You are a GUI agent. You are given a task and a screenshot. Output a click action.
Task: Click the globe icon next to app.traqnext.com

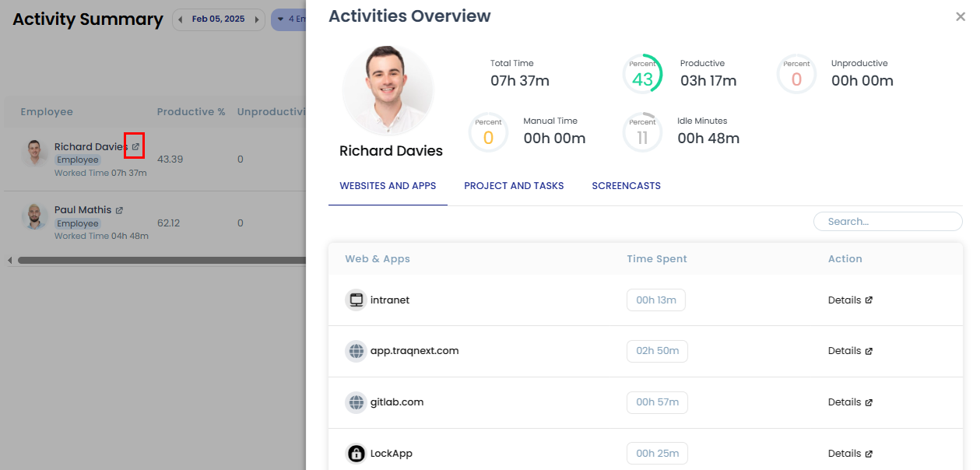click(356, 350)
